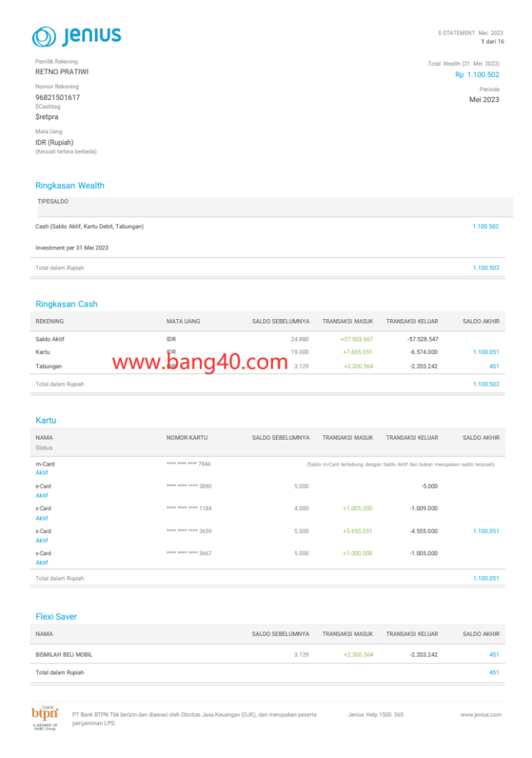The height and width of the screenshot is (758, 532).
Task: Click PT Bank BTPN OJK disclaimer text
Action: [x=195, y=719]
